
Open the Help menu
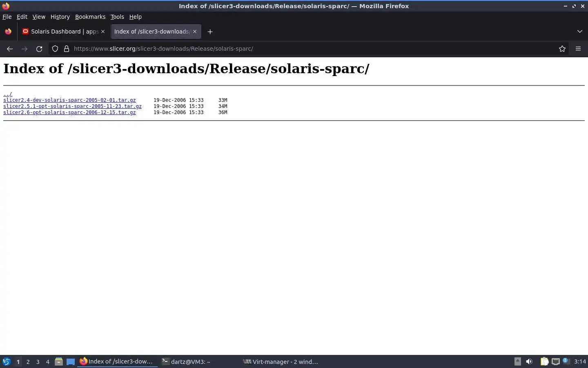(135, 17)
